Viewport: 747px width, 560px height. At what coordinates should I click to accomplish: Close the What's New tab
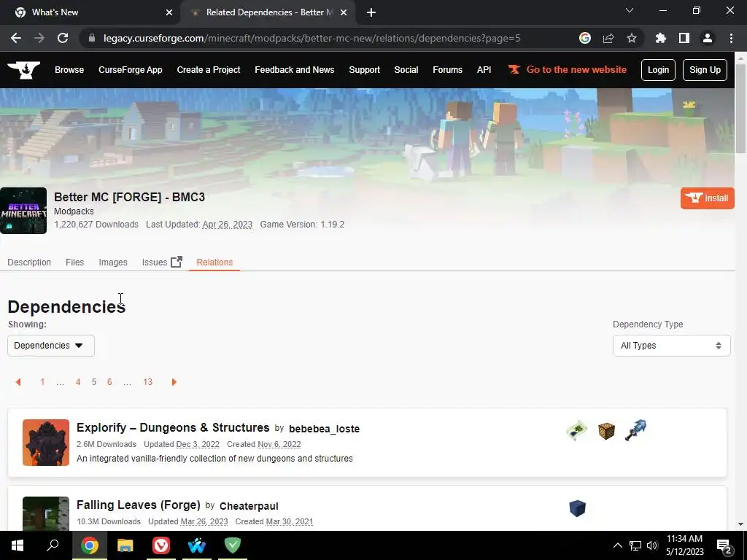(169, 12)
